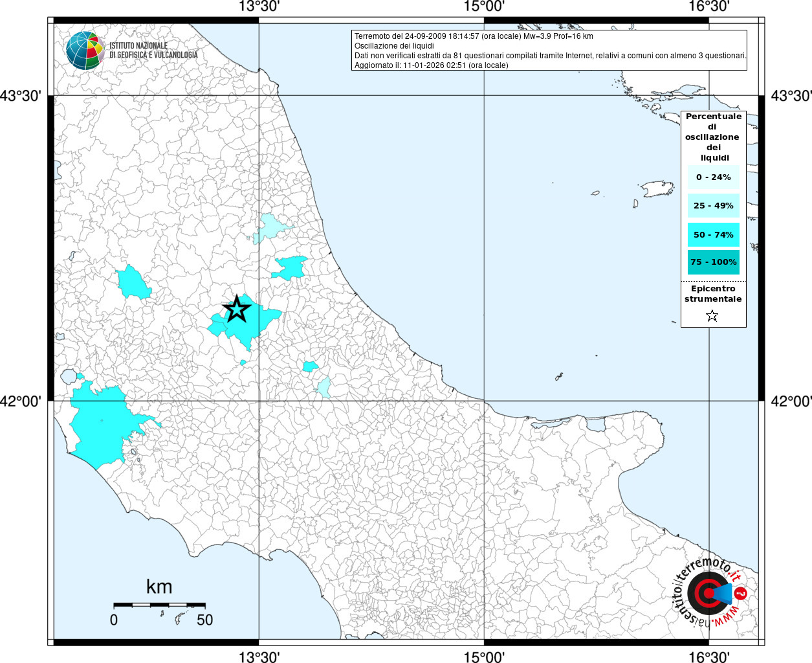Screen dimensions: 812x663
Task: Select the 25 - 49% legend swatch
Action: pyautogui.click(x=713, y=206)
